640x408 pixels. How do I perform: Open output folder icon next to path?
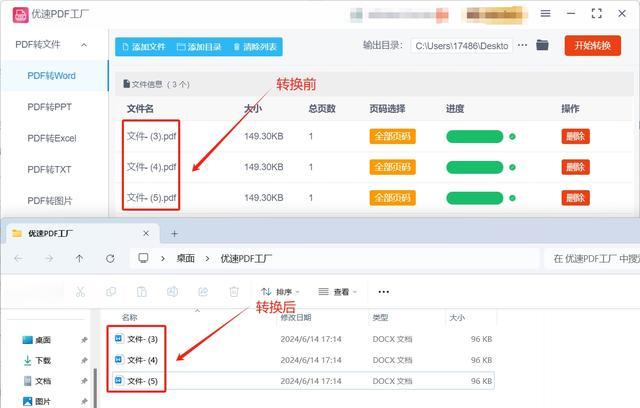tap(542, 45)
